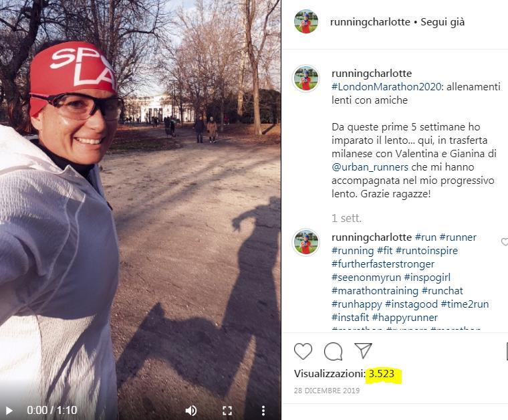The width and height of the screenshot is (508, 420).
Task: Mute the video using the speaker icon
Action: coord(191,411)
